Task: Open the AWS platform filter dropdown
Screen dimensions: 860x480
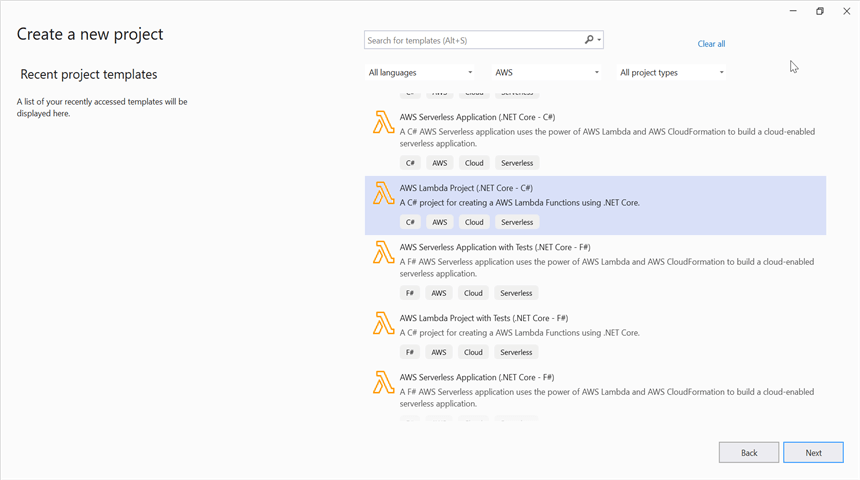Action: click(547, 72)
